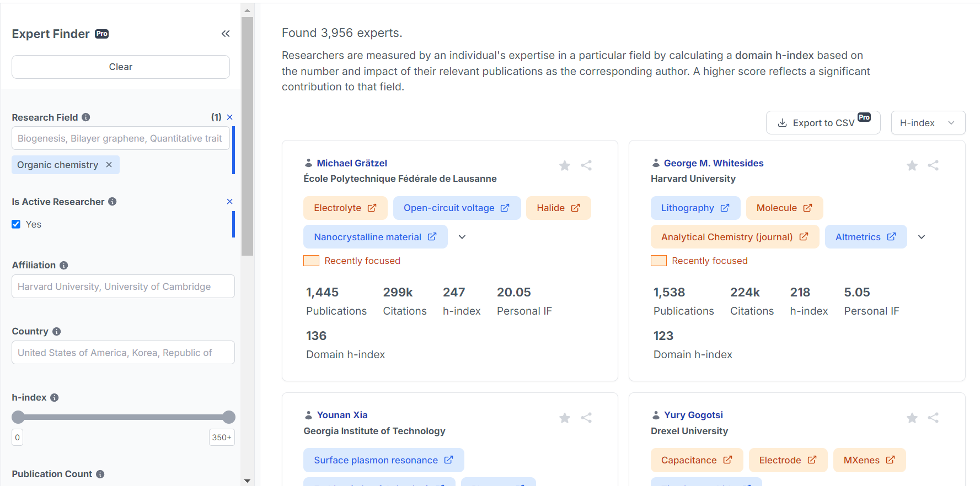Click Michael Grätzel's 20.05 Personal IF value
Viewport: 980px width, 486px height.
514,293
